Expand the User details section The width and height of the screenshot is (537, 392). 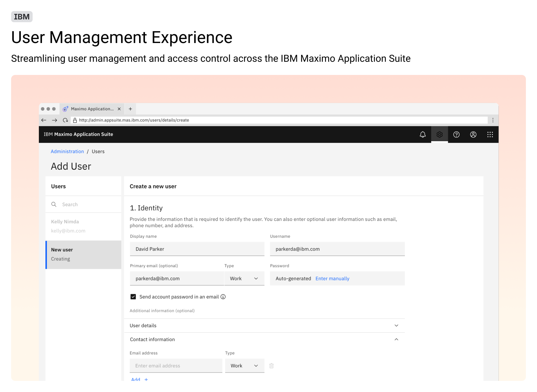click(x=264, y=325)
